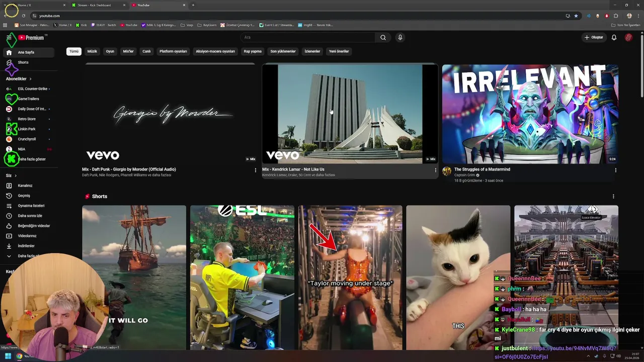Image resolution: width=644 pixels, height=362 pixels.
Task: Select the Platform oyunları chip
Action: (173, 51)
